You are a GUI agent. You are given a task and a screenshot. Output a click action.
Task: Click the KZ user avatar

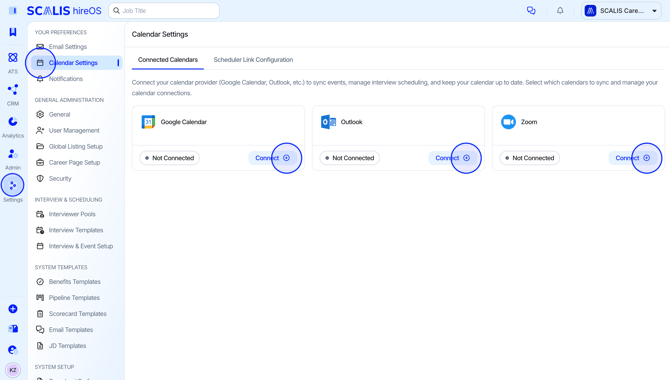pos(13,370)
